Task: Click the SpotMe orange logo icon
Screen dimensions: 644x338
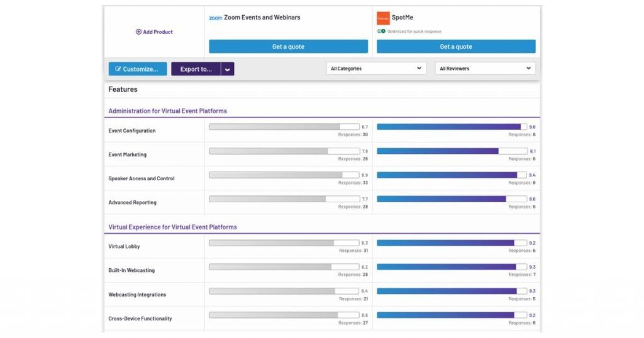Action: point(383,19)
